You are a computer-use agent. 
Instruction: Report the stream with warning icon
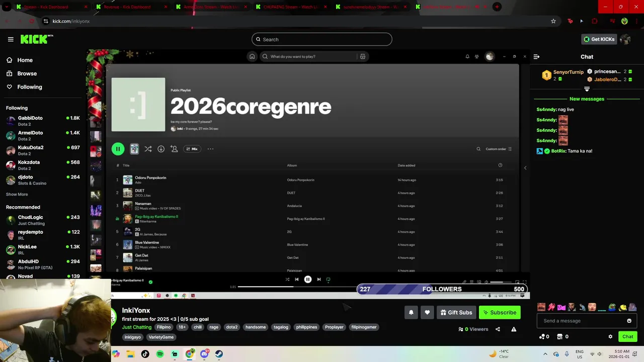point(514,329)
